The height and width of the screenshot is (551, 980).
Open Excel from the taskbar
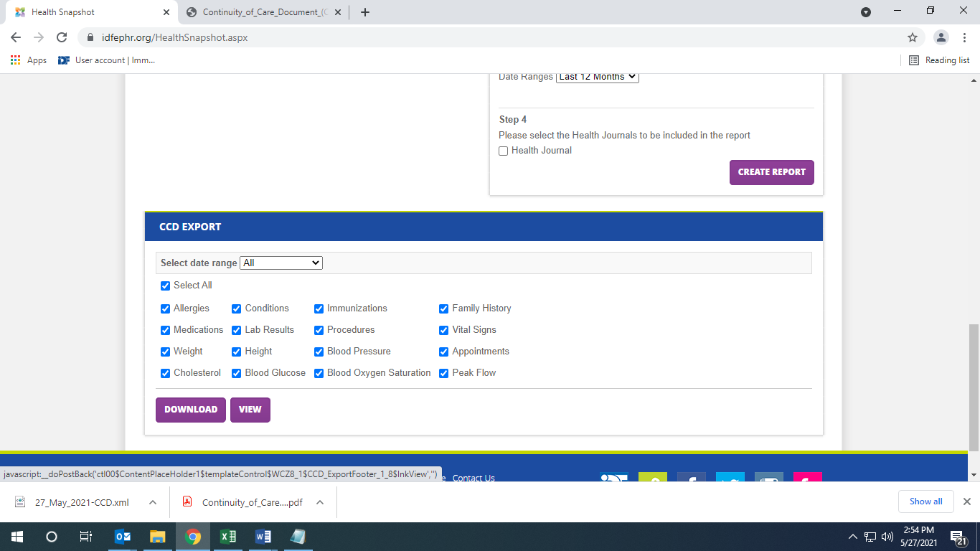click(228, 537)
